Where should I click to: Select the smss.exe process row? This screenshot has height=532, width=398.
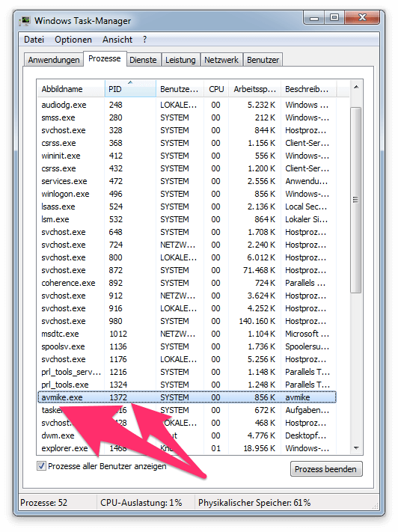pos(186,117)
